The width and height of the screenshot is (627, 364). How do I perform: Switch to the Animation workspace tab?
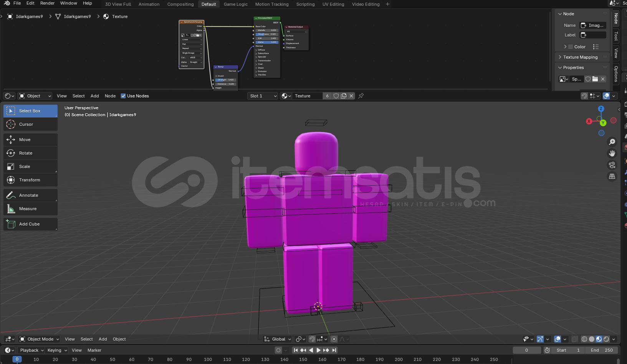coord(149,4)
